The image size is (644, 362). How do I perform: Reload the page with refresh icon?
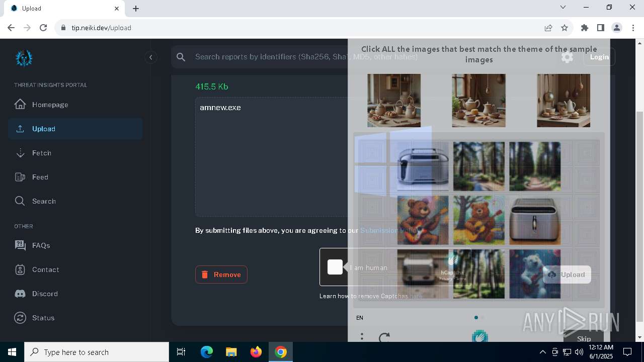click(43, 28)
